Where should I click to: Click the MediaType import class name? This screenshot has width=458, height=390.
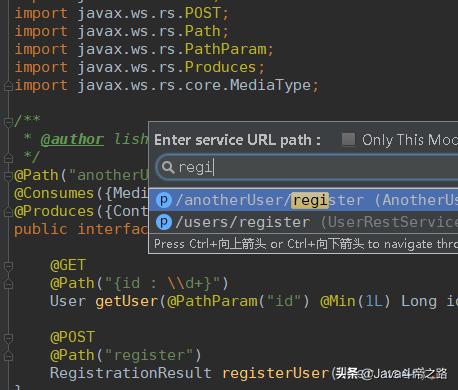(270, 85)
